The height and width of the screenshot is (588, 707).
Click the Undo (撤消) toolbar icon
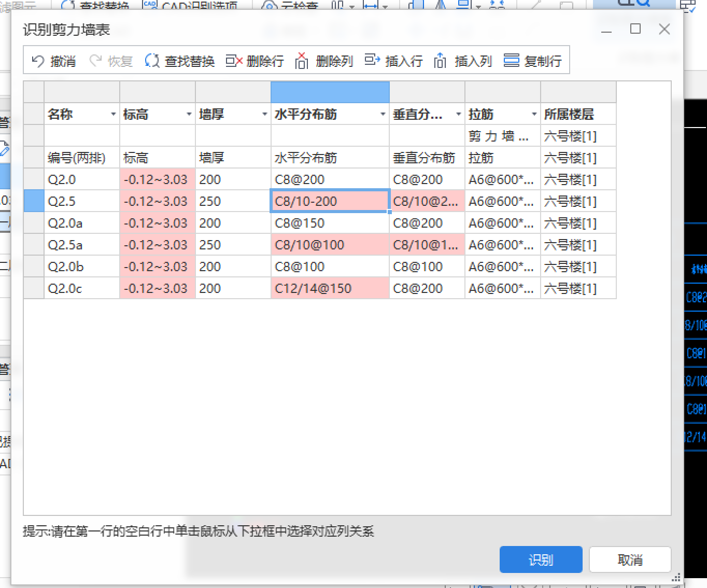(x=38, y=61)
